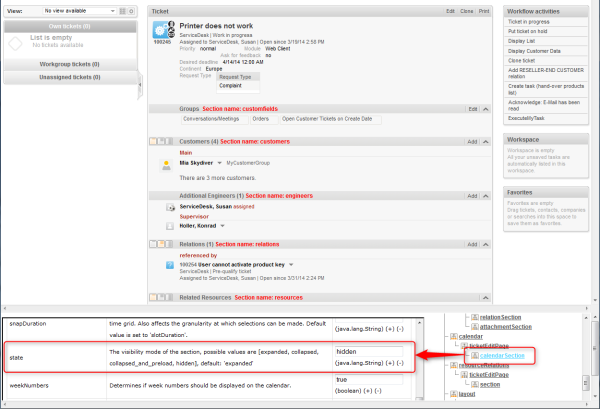Screen dimensions: 600x409
Task: Click second view-mode icon in Relations header
Action: [161, 244]
